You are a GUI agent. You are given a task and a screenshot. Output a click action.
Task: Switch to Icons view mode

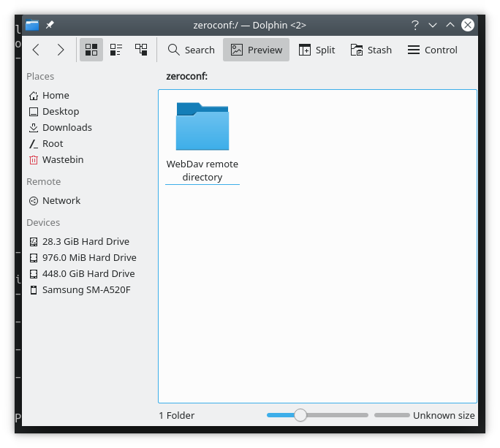tap(91, 50)
